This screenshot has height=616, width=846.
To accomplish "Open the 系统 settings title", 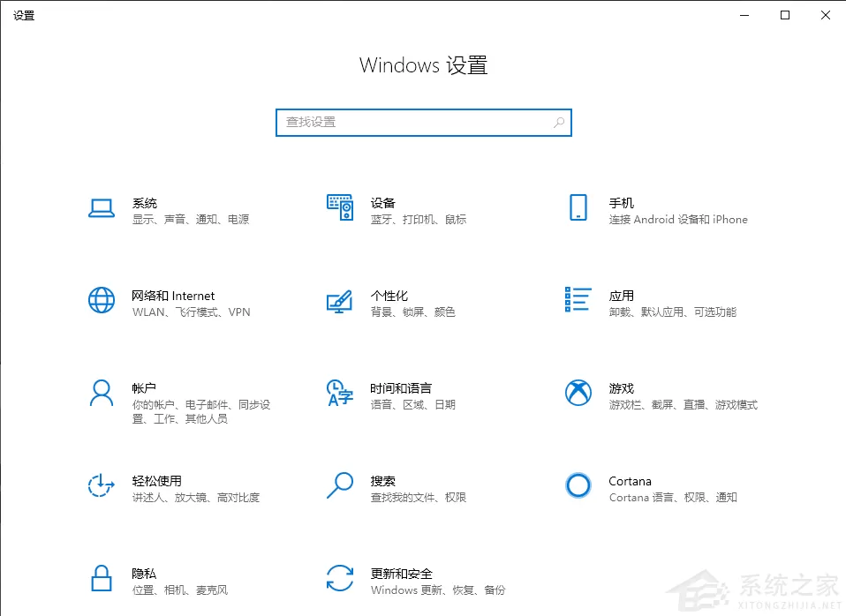I will [145, 203].
